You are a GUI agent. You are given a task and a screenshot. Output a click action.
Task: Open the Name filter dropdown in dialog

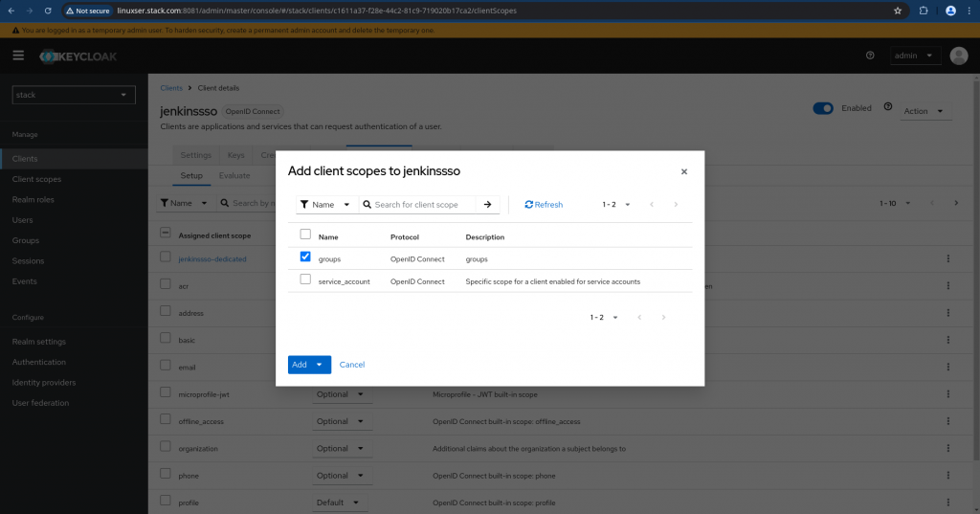(x=326, y=205)
